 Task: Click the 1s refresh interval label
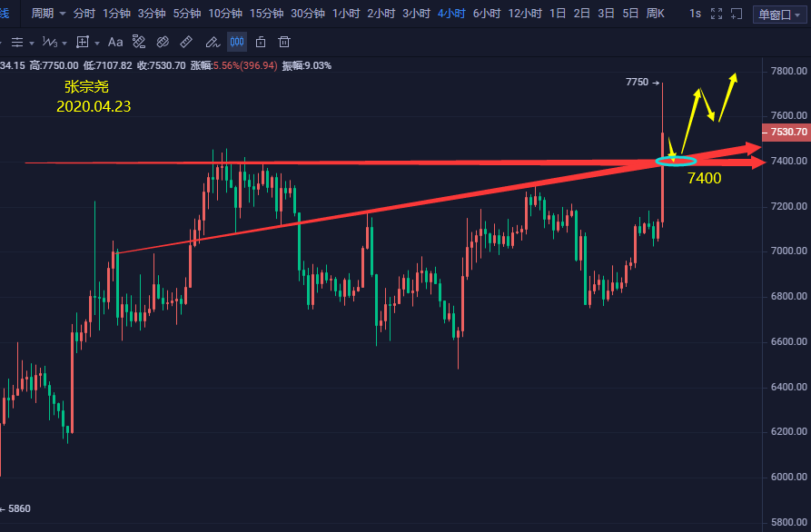(695, 14)
